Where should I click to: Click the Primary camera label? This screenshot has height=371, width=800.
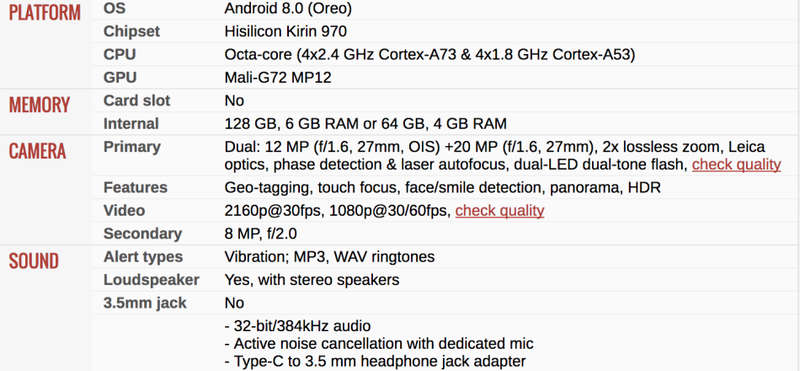click(132, 147)
